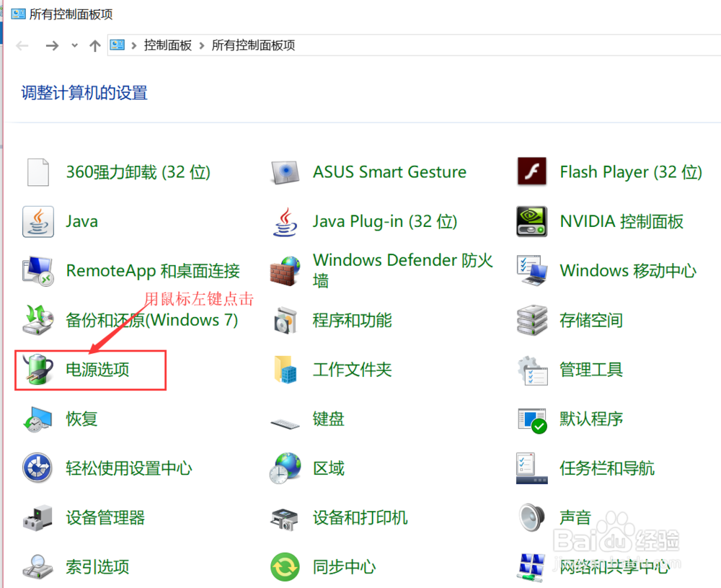Image resolution: width=721 pixels, height=588 pixels.
Task: Open the 360强力卸载 (32 位) link
Action: click(x=138, y=172)
